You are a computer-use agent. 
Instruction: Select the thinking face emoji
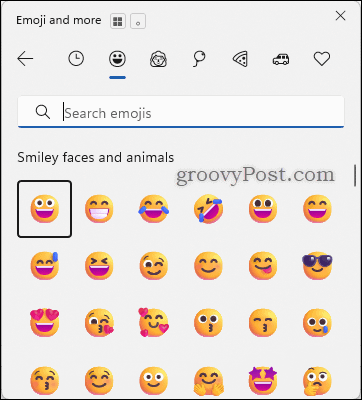(x=317, y=381)
